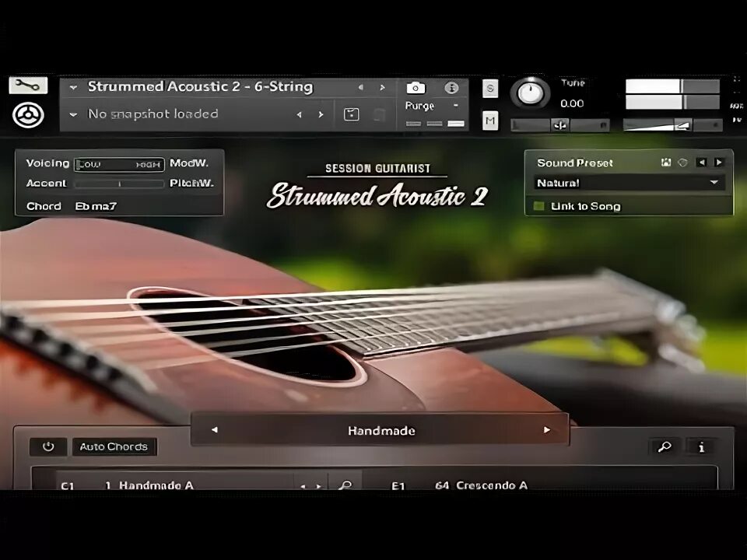This screenshot has width=747, height=560.
Task: Reset the Sound Preset icon
Action: [x=682, y=163]
